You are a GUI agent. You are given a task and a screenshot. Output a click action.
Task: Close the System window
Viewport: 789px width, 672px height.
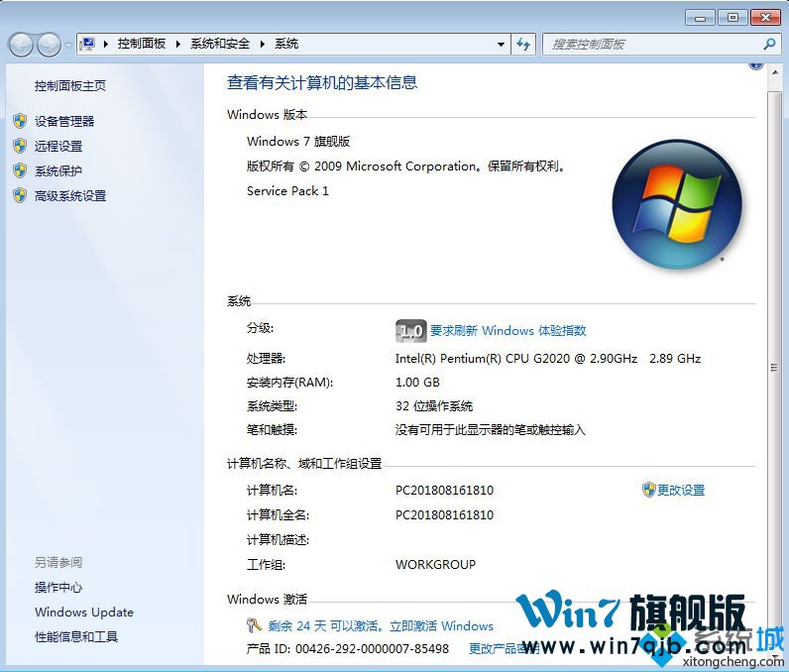pyautogui.click(x=765, y=18)
